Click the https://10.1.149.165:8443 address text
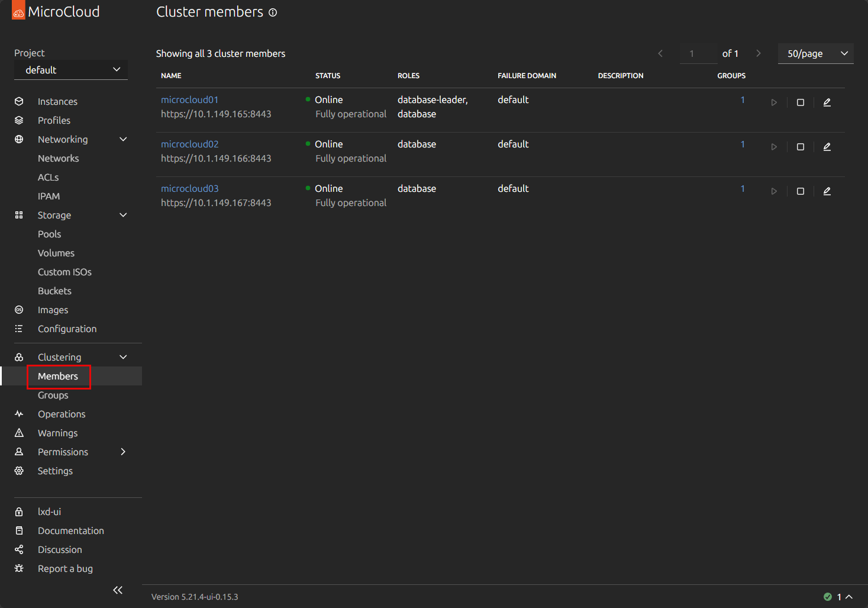 (x=216, y=114)
